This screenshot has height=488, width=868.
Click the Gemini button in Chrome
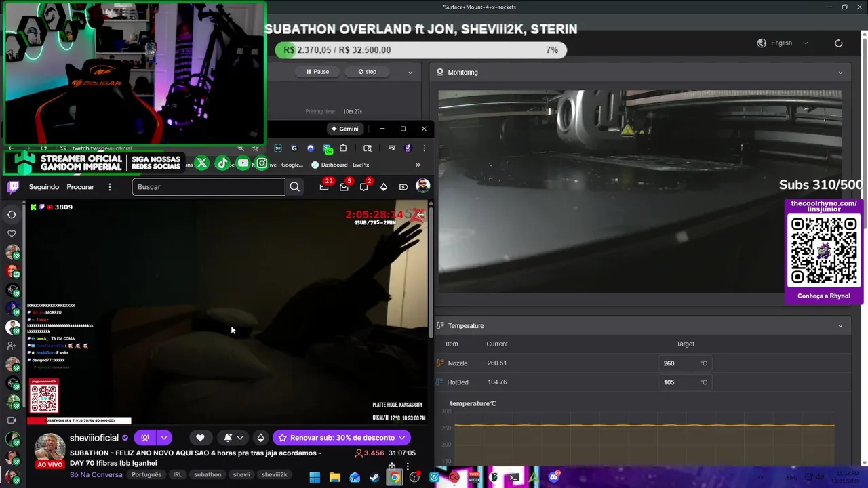[x=344, y=129]
